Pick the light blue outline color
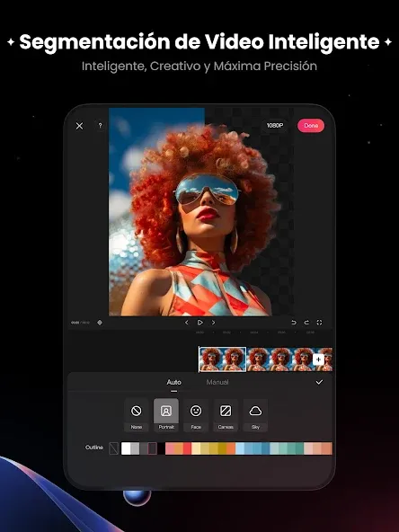This screenshot has height=532, width=399. (240, 448)
